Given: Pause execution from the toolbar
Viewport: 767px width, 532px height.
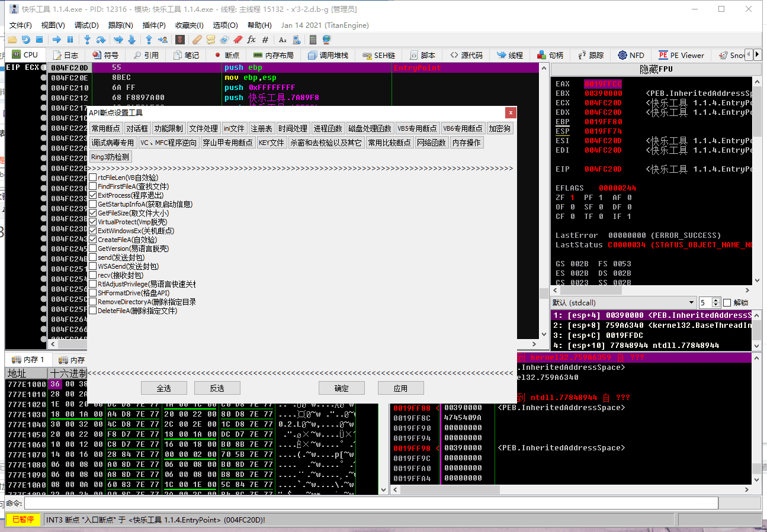Looking at the screenshot, I should click(70, 40).
